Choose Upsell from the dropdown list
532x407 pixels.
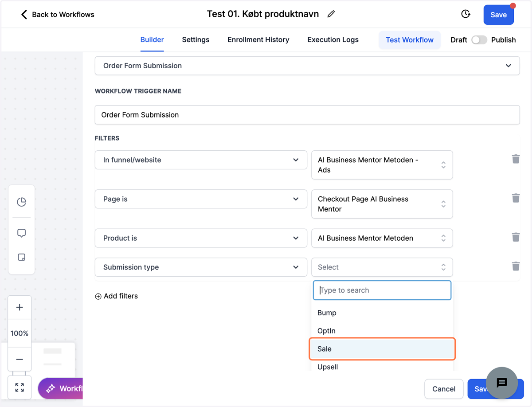(x=382, y=367)
